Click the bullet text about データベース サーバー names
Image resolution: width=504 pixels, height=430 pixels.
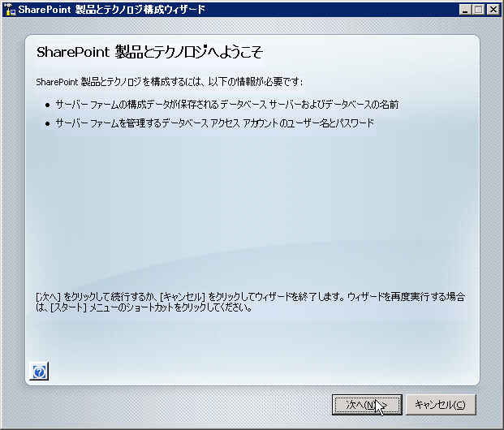pyautogui.click(x=227, y=105)
